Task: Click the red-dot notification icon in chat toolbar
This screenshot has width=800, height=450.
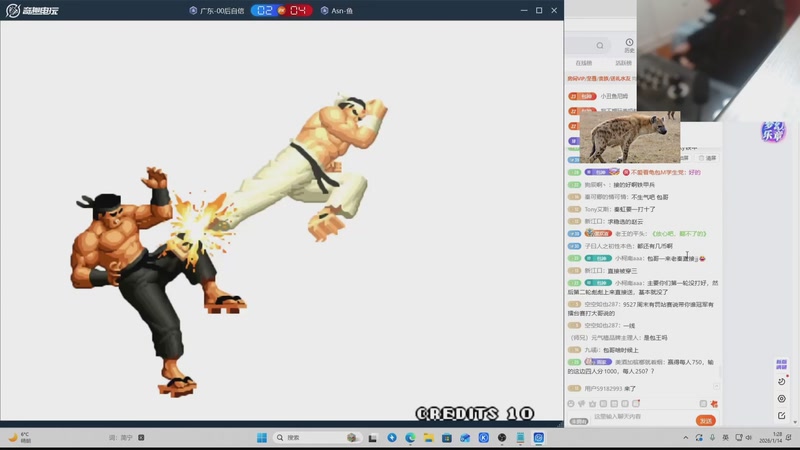Action: tap(636, 404)
